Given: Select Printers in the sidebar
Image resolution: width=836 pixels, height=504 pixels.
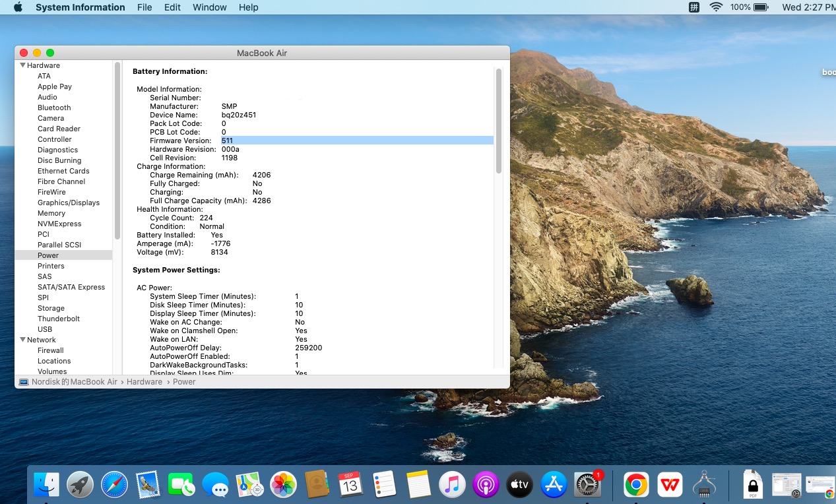Looking at the screenshot, I should point(51,266).
